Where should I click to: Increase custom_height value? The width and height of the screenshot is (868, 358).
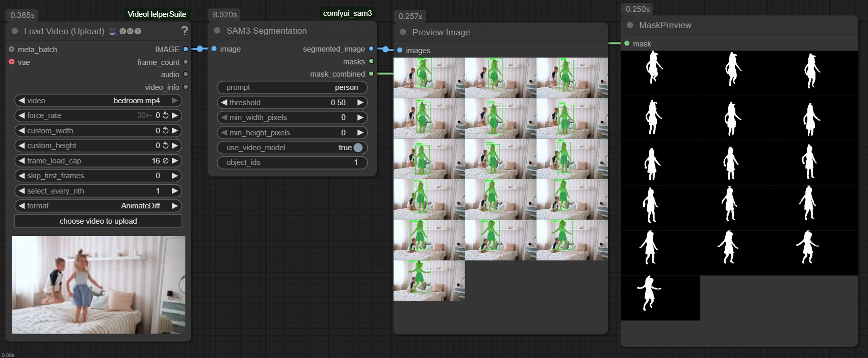coord(175,146)
